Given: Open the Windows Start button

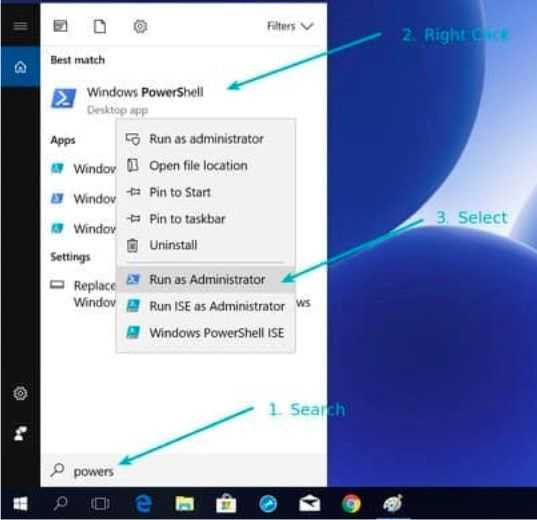Looking at the screenshot, I should click(20, 504).
